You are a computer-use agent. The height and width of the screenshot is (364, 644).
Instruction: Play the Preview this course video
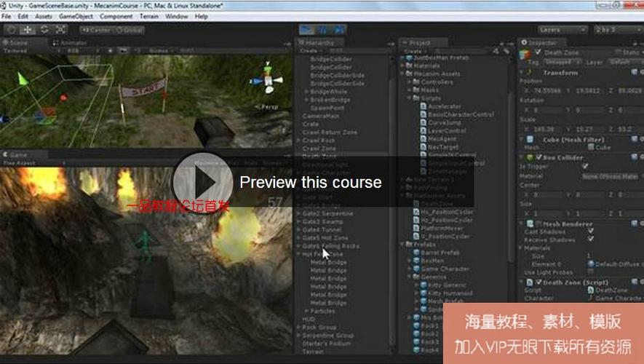click(x=203, y=182)
